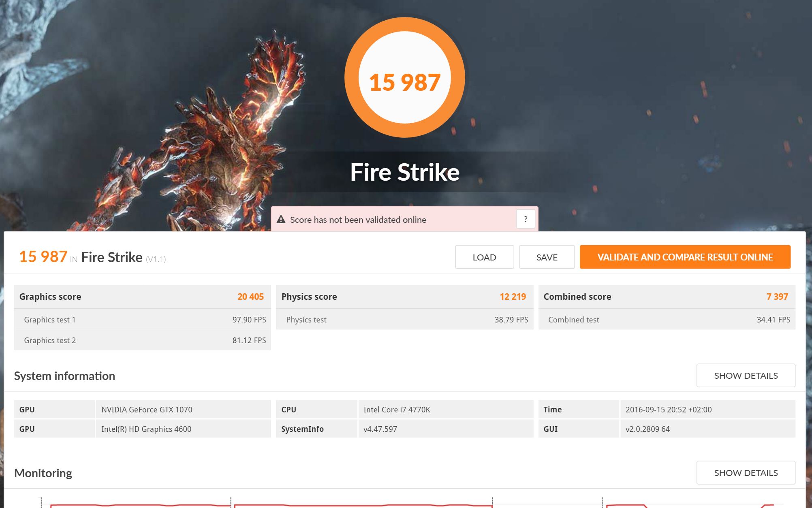The height and width of the screenshot is (508, 812).
Task: Select the Graphics test 1 row
Action: tap(142, 320)
